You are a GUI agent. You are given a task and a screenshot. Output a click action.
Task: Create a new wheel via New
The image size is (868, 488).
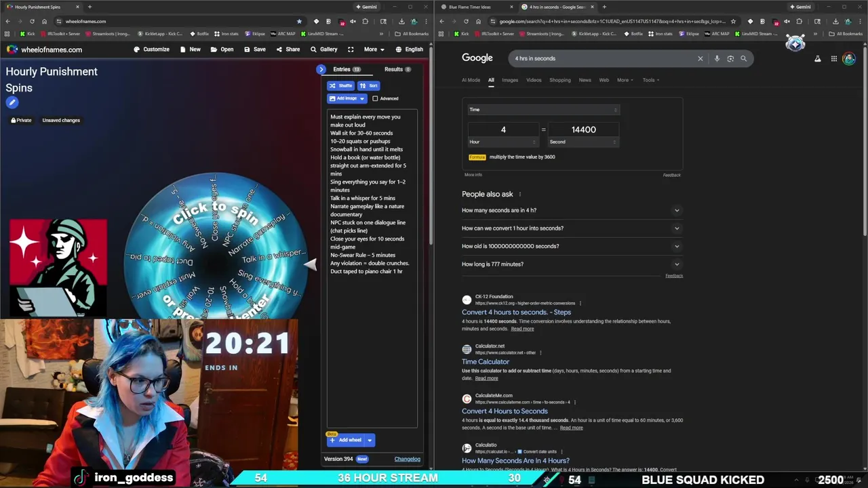pyautogui.click(x=190, y=49)
